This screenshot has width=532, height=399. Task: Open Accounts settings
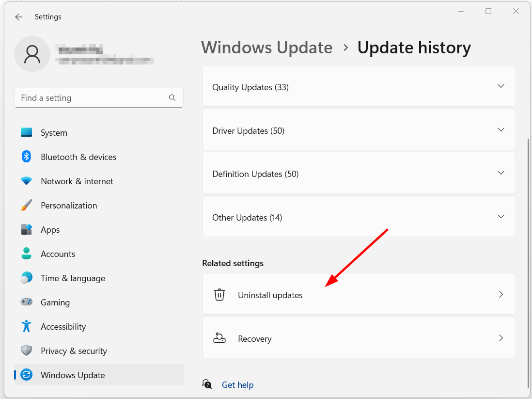click(99, 254)
